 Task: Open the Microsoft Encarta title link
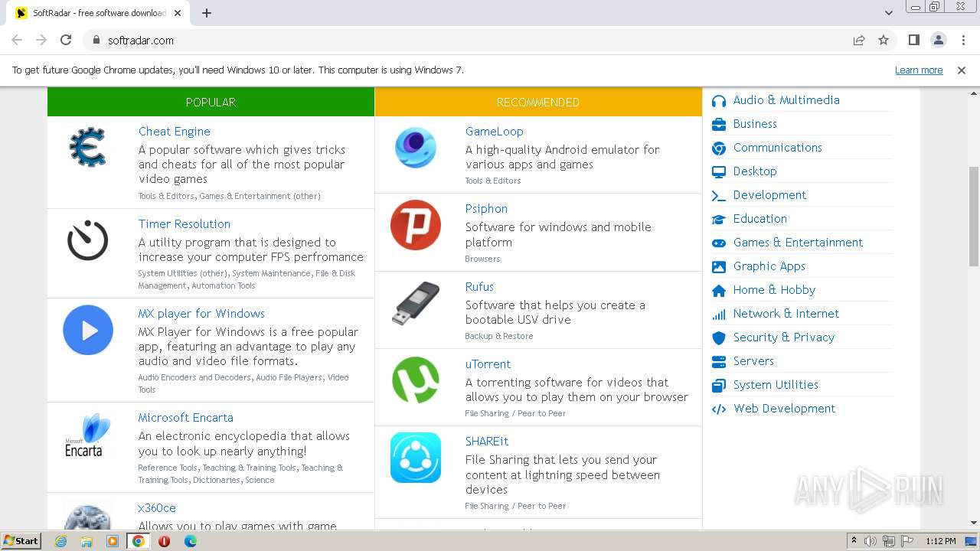(186, 418)
